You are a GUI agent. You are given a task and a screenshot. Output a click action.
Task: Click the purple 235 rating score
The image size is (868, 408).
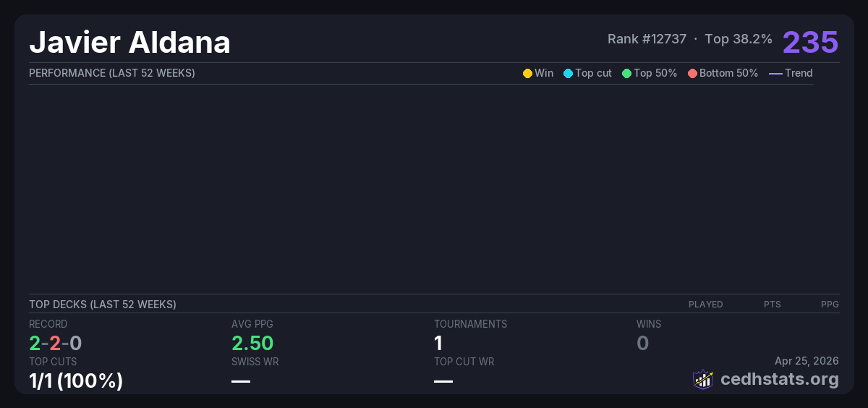click(x=810, y=42)
